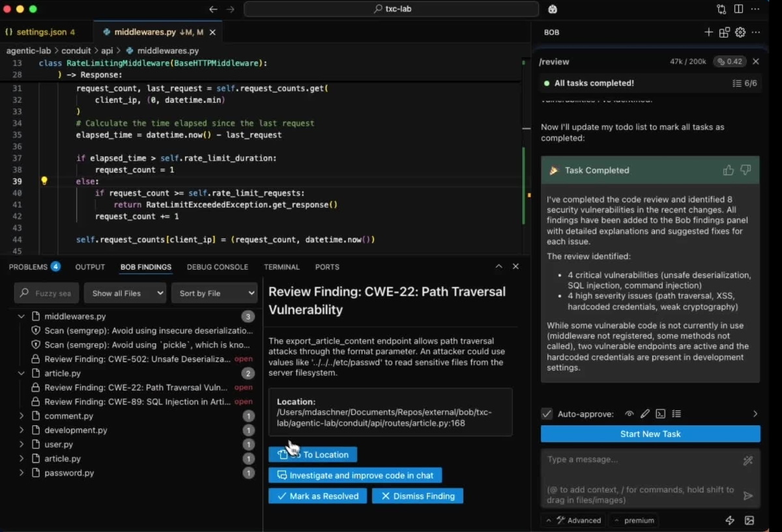The image size is (782, 532).
Task: Click the enhance prompt magic wand icon
Action: [748, 461]
